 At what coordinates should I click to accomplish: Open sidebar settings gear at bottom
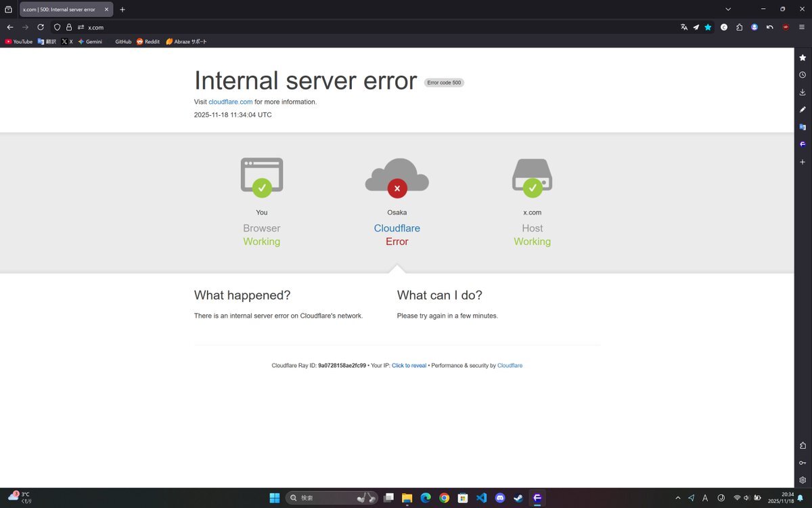pos(803,480)
